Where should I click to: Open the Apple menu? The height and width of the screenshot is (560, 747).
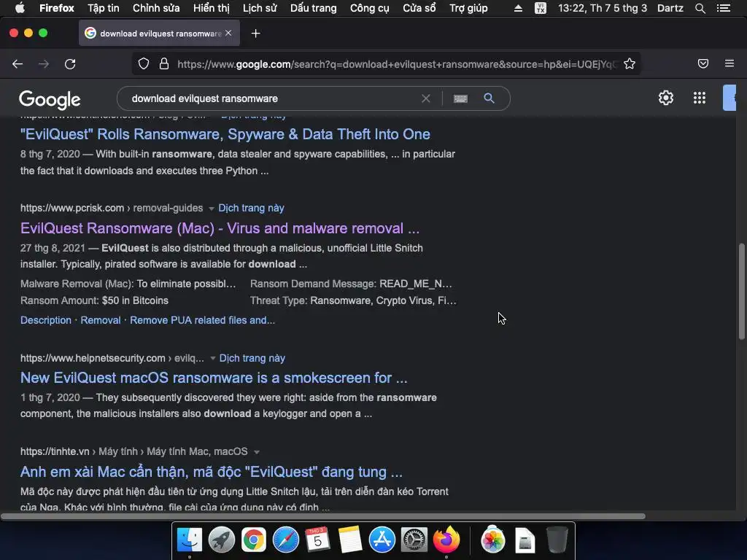point(20,8)
